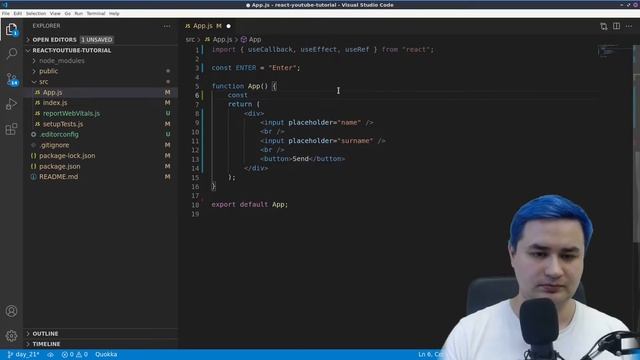Click the src breadcrumb segment

[x=190, y=40]
